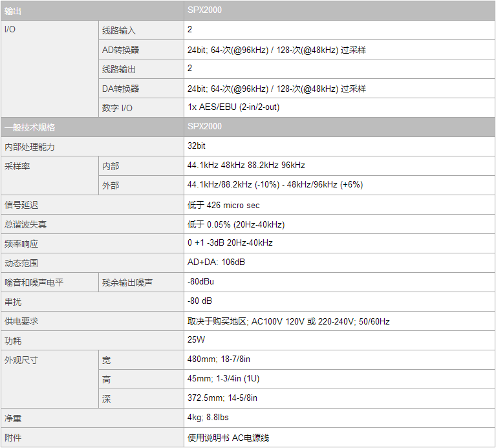Image resolution: width=496 pixels, height=448 pixels.
Task: Select the 低于 426 micro sec value
Action: point(224,205)
